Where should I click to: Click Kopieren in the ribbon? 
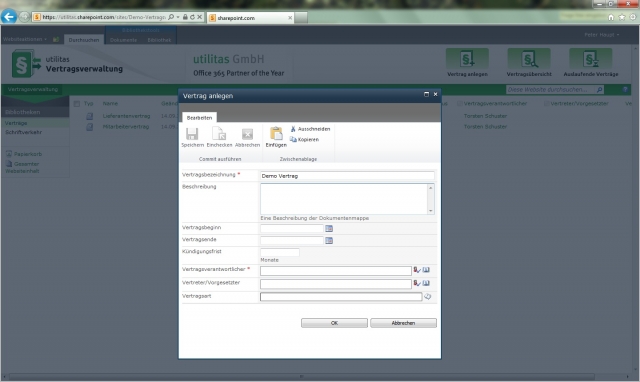pos(304,140)
